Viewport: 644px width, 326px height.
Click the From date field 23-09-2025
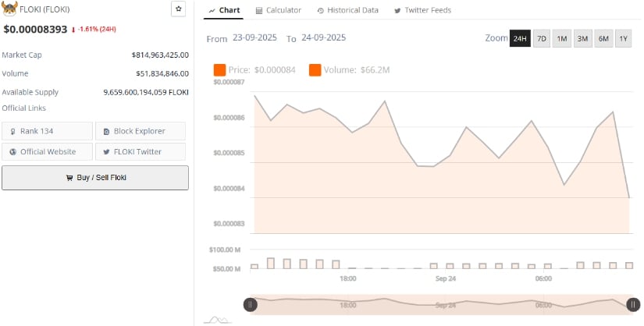(254, 37)
